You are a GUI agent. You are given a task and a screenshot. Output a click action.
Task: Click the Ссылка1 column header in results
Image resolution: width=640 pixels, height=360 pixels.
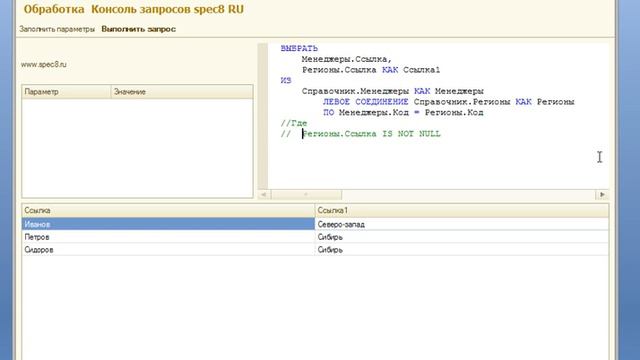(462, 211)
